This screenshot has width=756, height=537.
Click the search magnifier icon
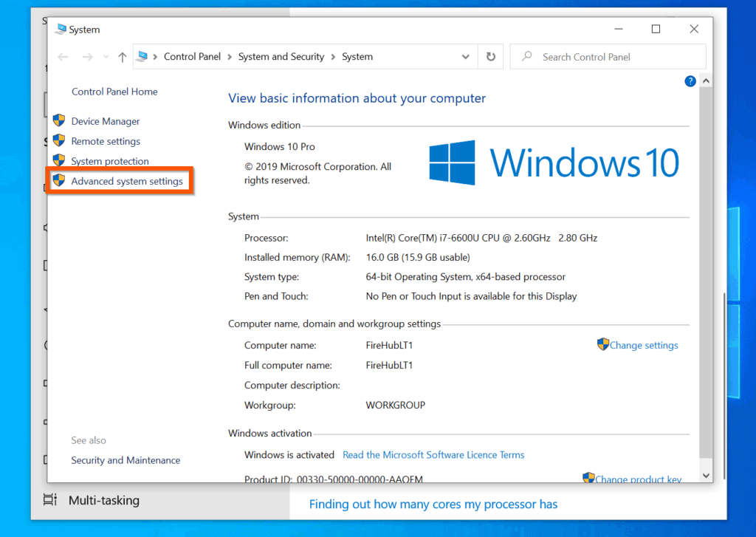(x=526, y=56)
